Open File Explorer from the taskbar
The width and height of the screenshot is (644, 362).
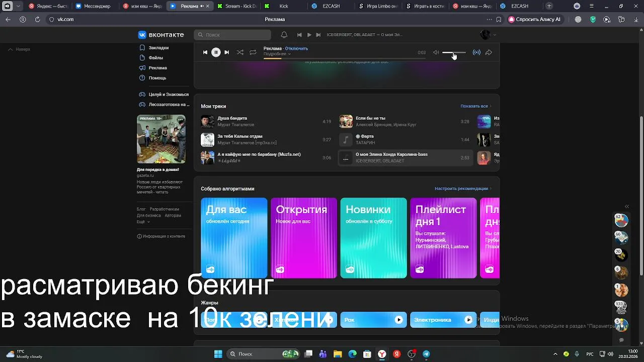click(x=338, y=354)
